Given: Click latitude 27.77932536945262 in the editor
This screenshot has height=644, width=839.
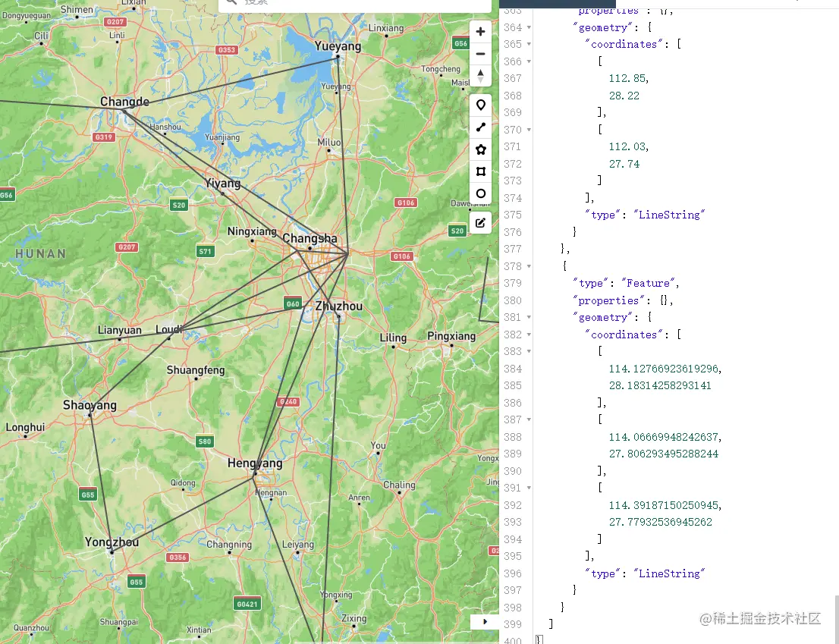Looking at the screenshot, I should 660,522.
